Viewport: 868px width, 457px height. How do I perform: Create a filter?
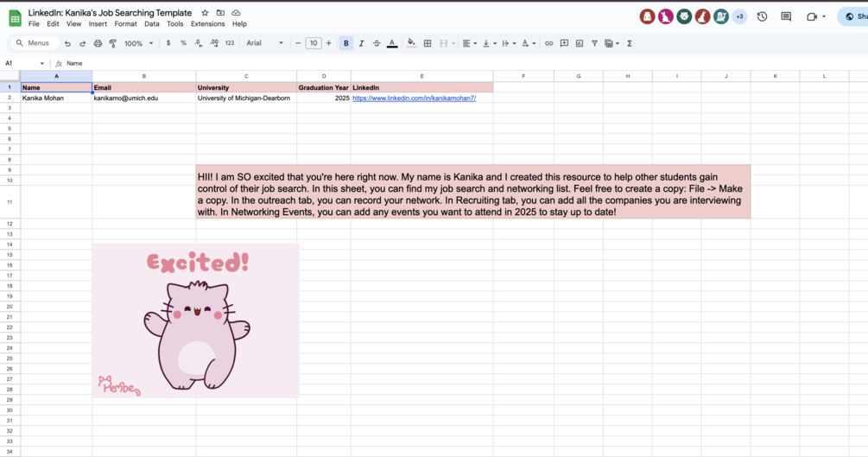pos(594,43)
